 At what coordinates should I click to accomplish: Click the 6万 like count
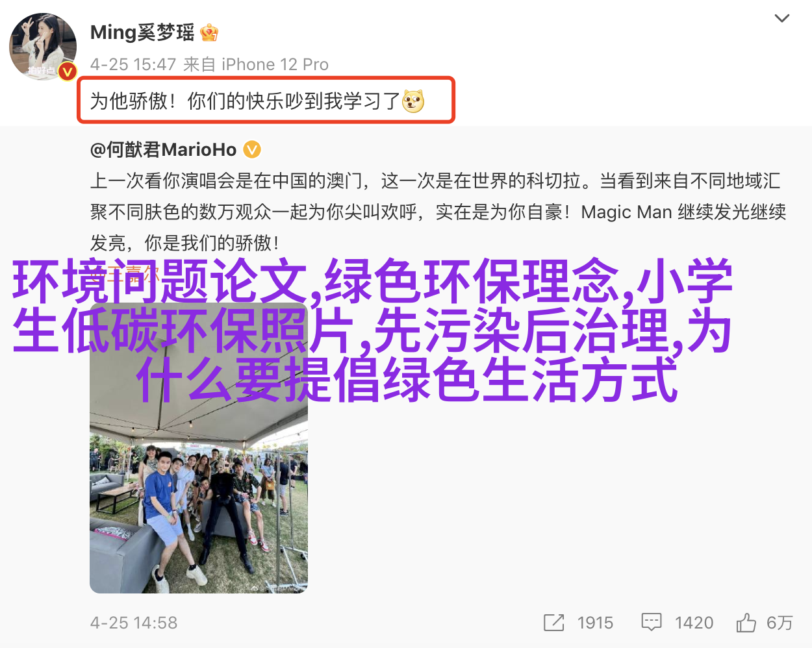780,623
